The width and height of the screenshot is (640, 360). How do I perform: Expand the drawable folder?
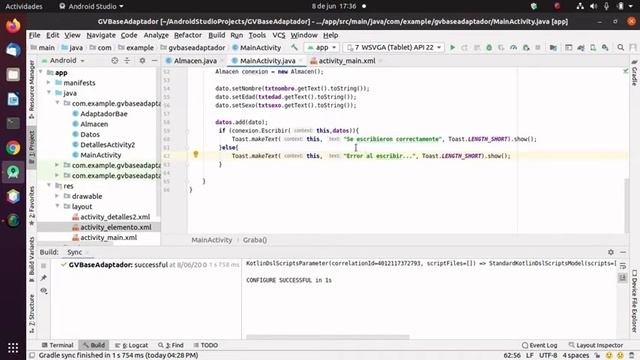57,196
